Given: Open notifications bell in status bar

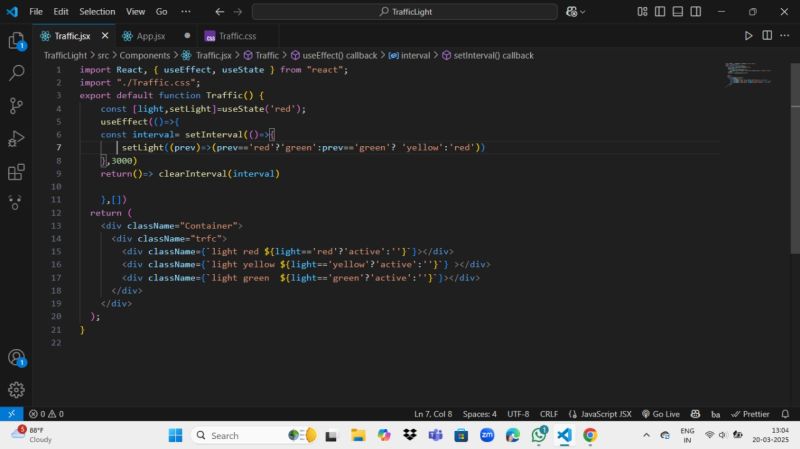Looking at the screenshot, I should 785,414.
